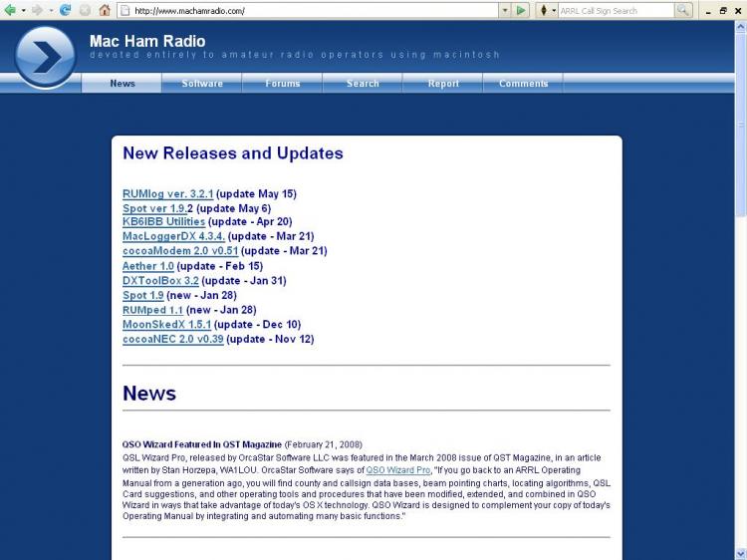
Task: Select the Report navigation tab
Action: (x=443, y=84)
